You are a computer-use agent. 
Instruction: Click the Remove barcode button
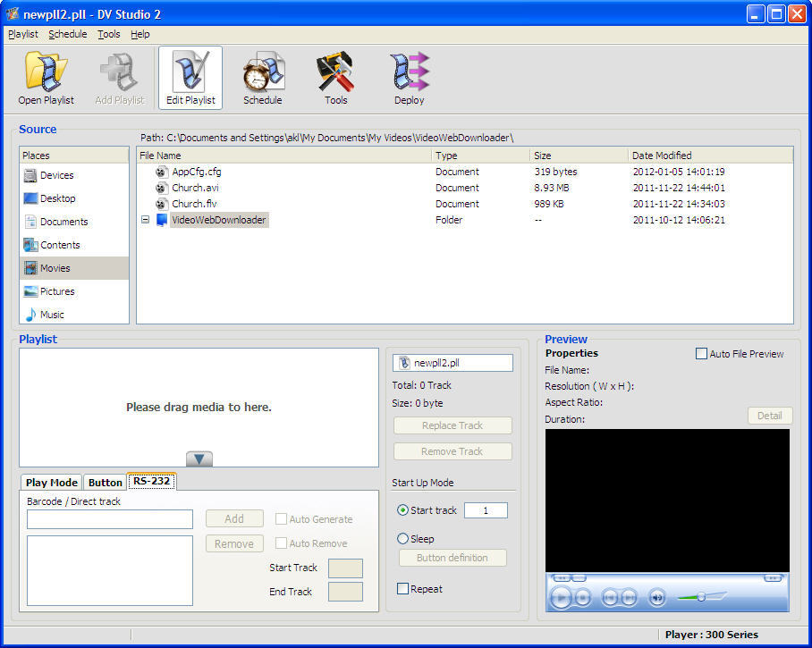pyautogui.click(x=234, y=543)
